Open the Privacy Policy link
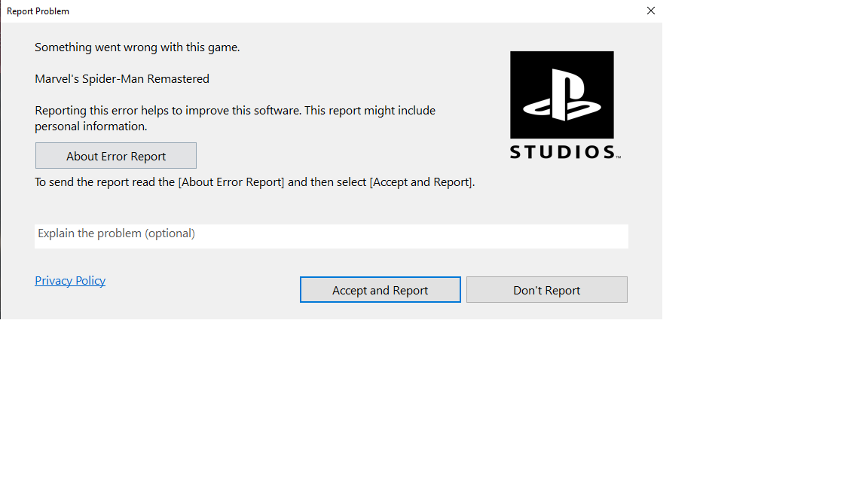Image resolution: width=868 pixels, height=488 pixels. tap(70, 281)
